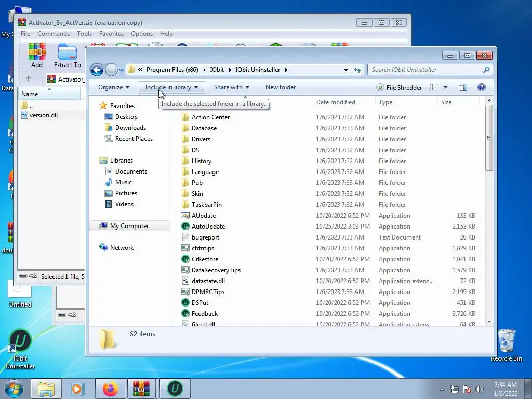The height and width of the screenshot is (399, 532).
Task: Select the CrRestore application icon
Action: click(185, 259)
